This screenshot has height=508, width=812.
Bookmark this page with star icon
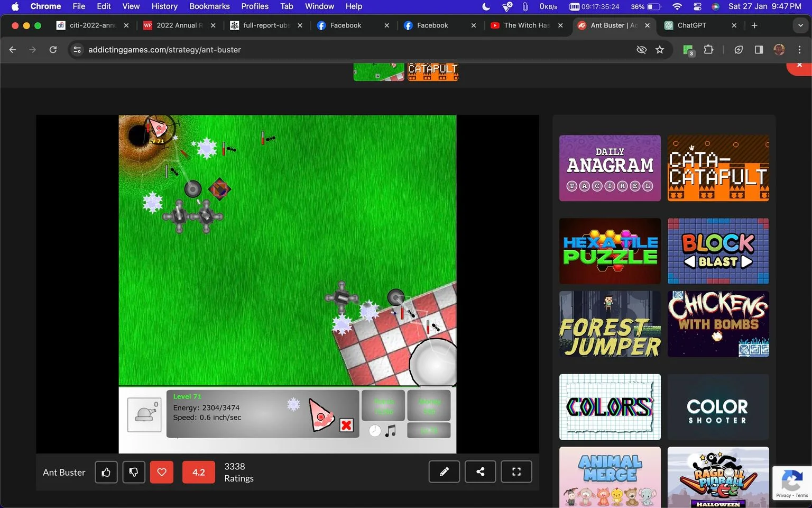click(660, 50)
